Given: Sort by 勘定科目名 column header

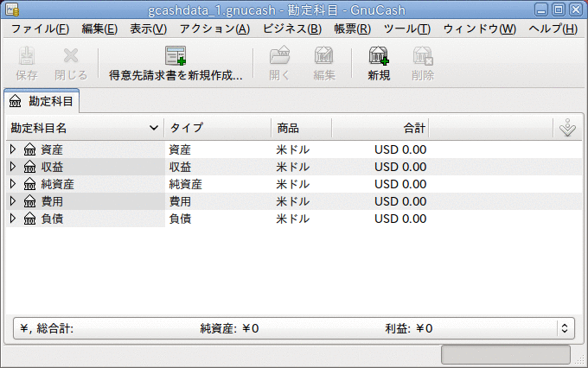Looking at the screenshot, I should click(85, 128).
